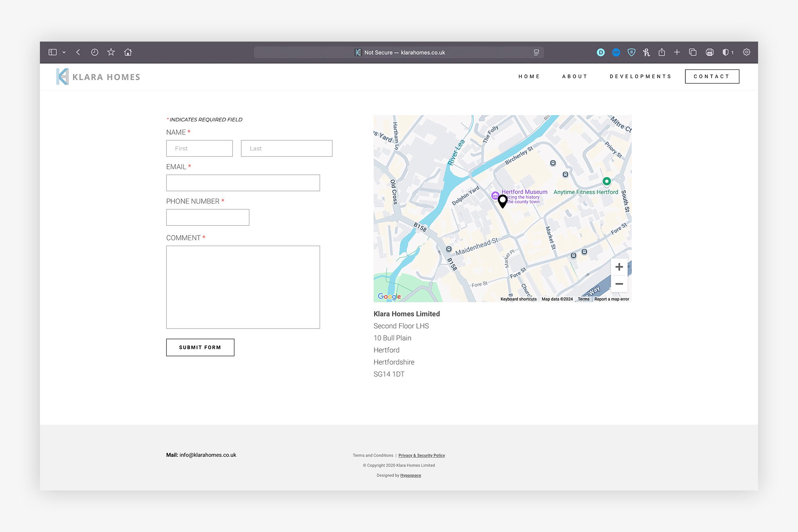
Task: Print the page with printer icon
Action: point(709,52)
